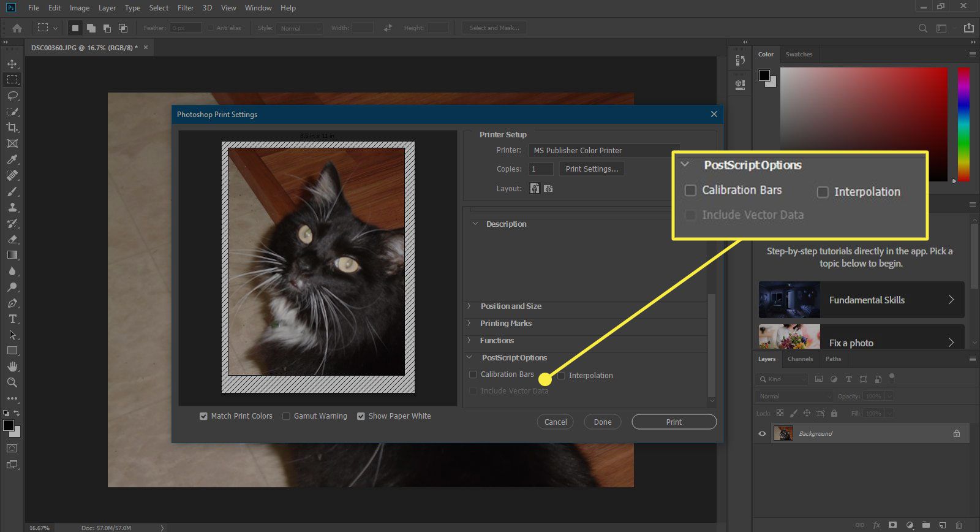
Task: Select the Gradient tool
Action: point(12,255)
